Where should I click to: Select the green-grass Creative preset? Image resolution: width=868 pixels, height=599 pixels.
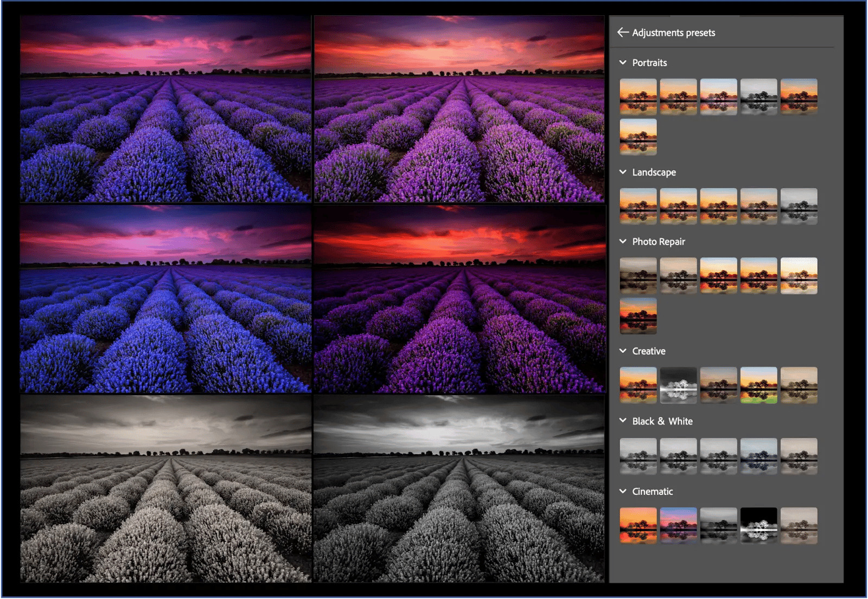tap(759, 385)
